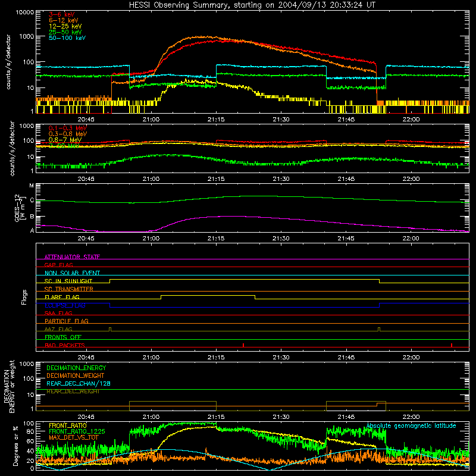The image size is (476, 476).
Task: Click the M class tick label on GOES plot
Action: (32, 186)
